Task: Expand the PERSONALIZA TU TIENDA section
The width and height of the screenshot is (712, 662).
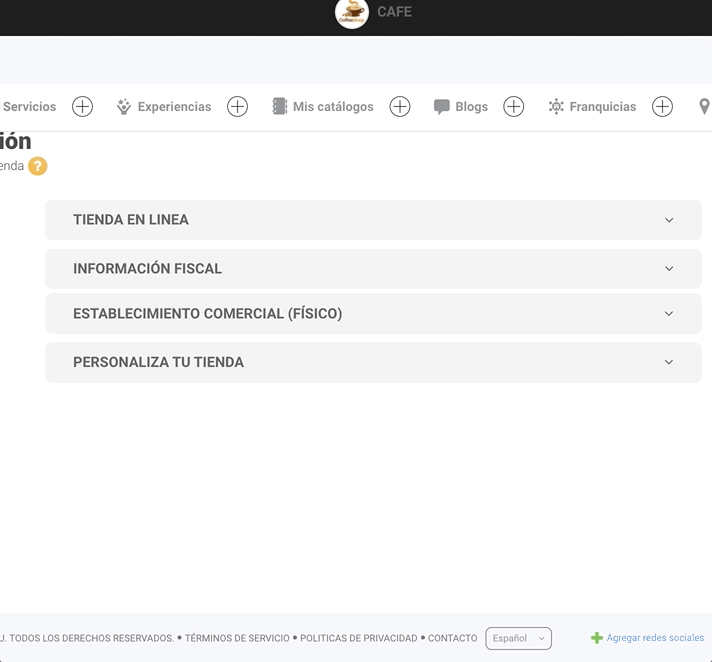Action: pos(373,363)
